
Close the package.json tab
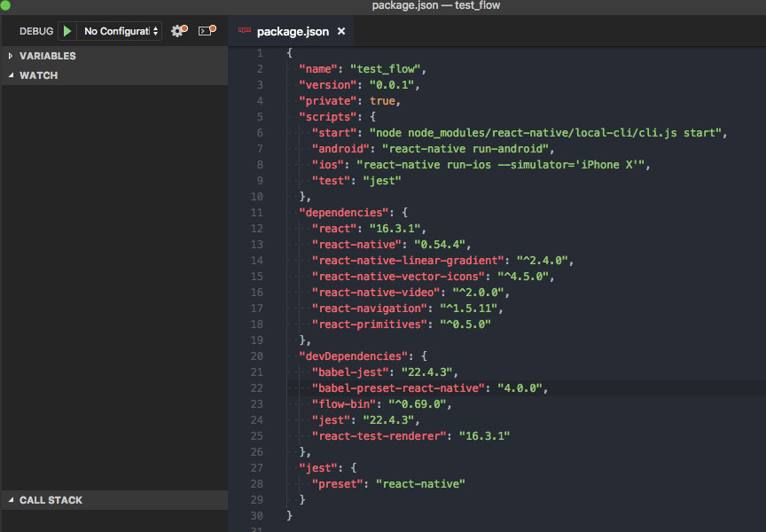(341, 30)
